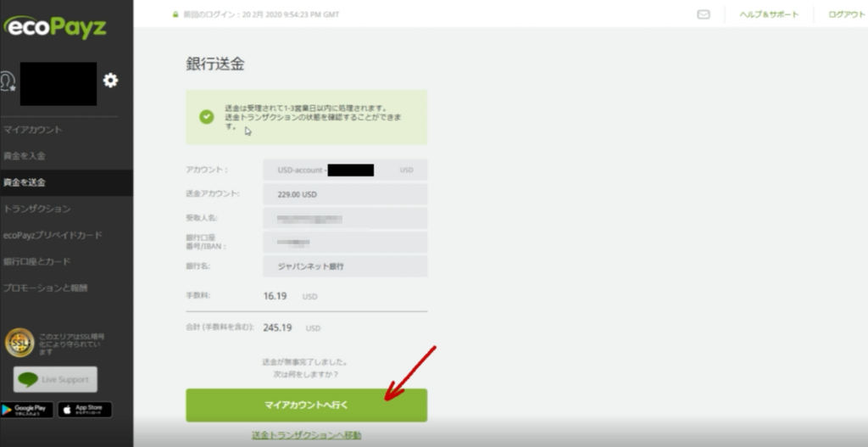868x447 pixels.
Task: Click the SSL security badge icon
Action: click(19, 343)
